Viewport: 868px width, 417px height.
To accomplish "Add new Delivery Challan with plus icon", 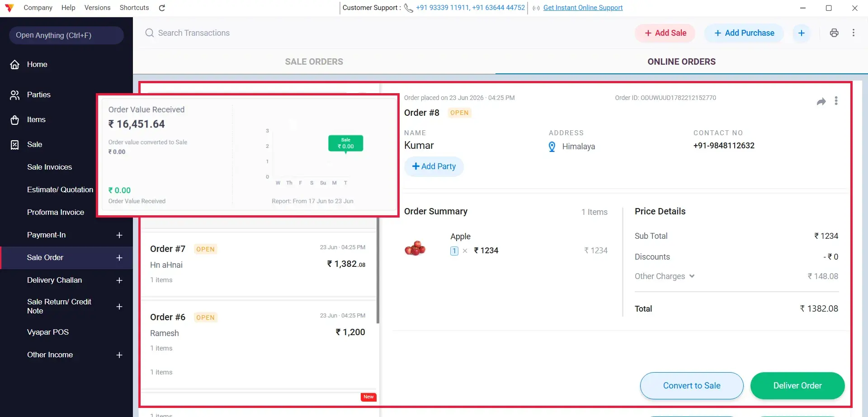I will click(x=119, y=280).
